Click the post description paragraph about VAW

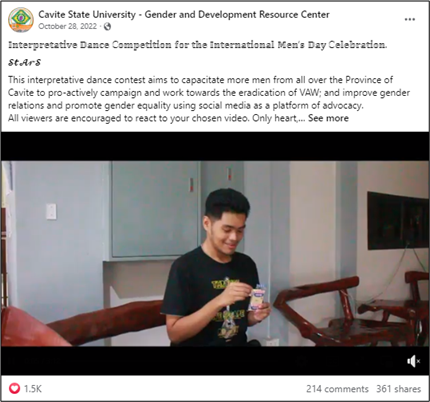[x=209, y=99]
